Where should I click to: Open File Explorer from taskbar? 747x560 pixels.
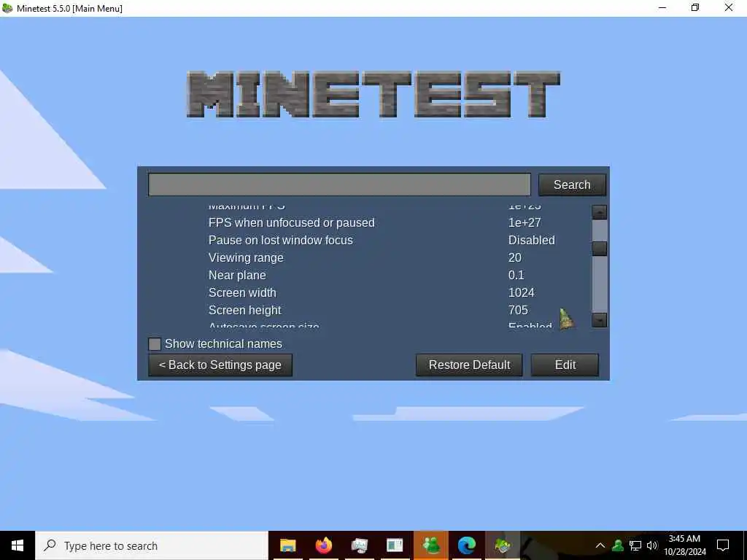point(287,545)
